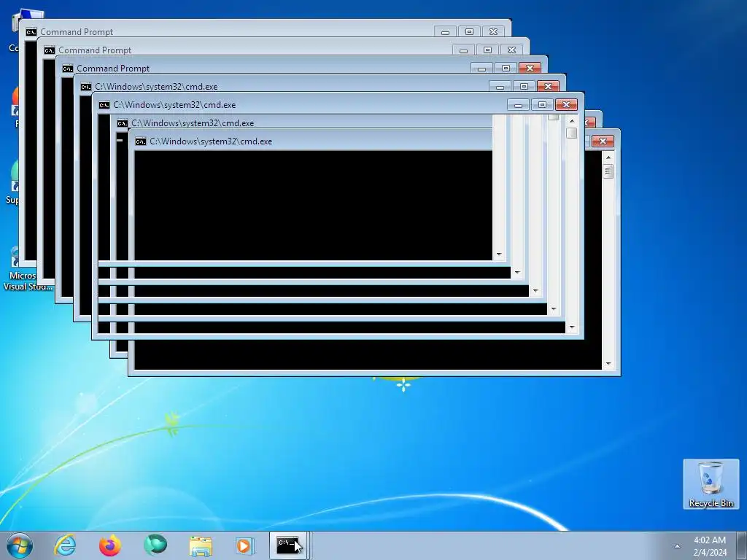Launch Windows Media Player from the taskbar

[x=245, y=545]
